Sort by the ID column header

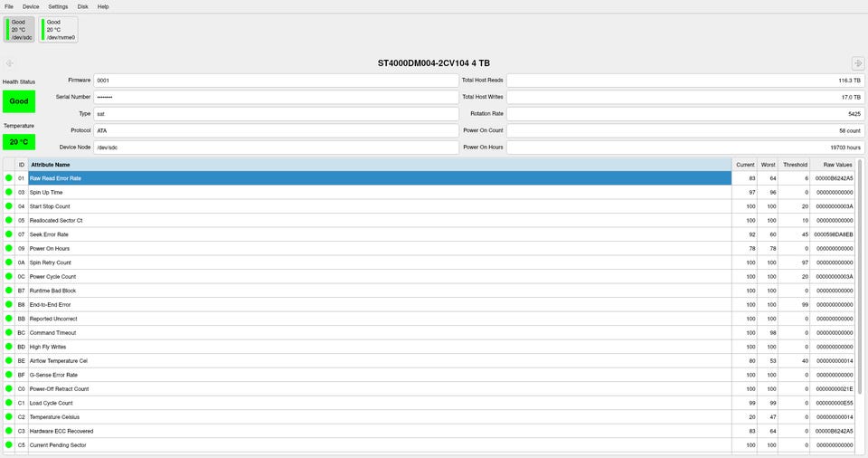pos(22,165)
